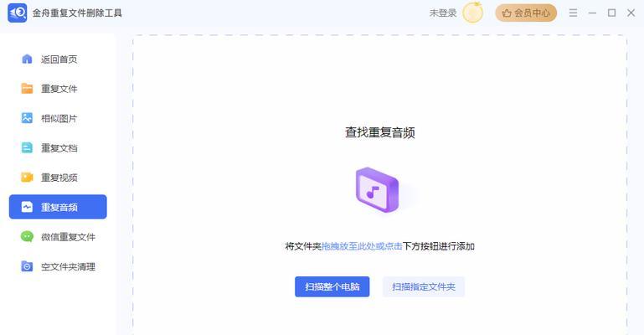
Task: Click the document icon for 重复文档
Action: 27,147
